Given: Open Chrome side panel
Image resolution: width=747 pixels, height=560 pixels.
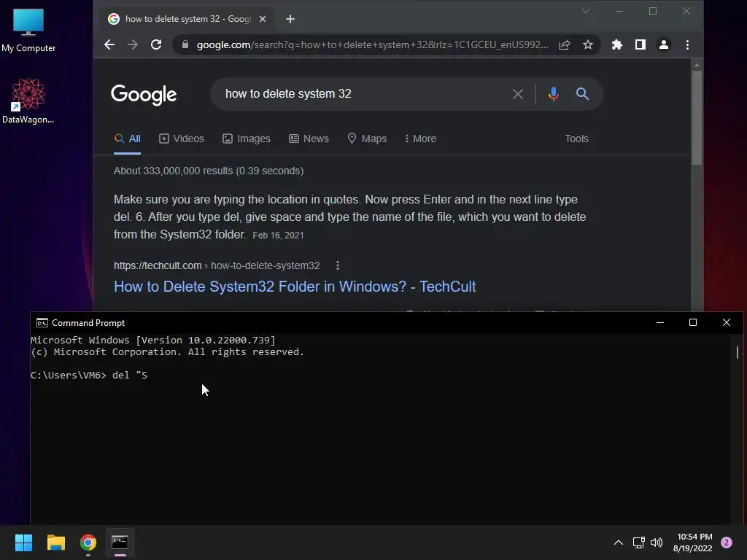Looking at the screenshot, I should 640,44.
